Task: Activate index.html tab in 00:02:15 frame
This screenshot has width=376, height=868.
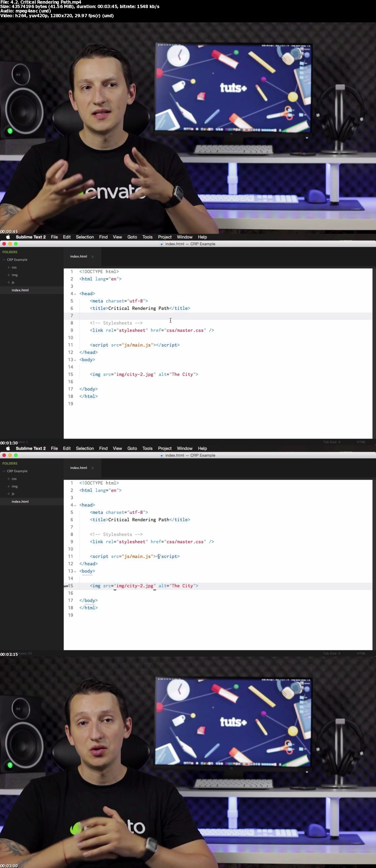Action: click(x=79, y=468)
